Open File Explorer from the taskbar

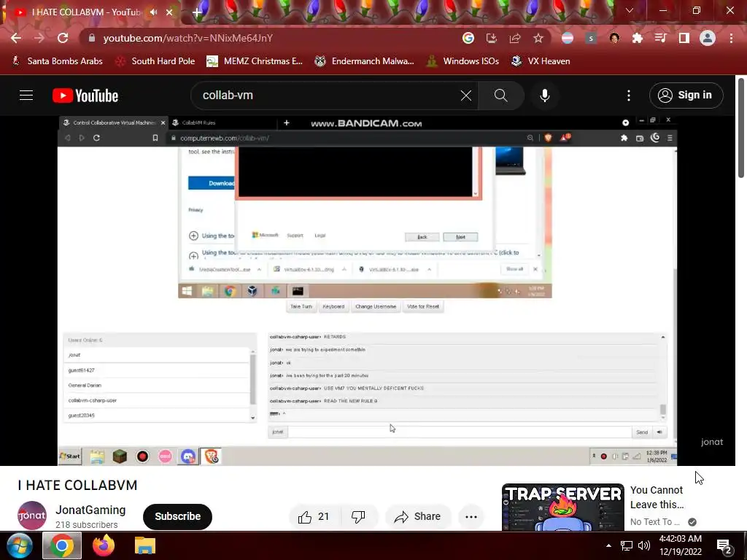click(145, 545)
